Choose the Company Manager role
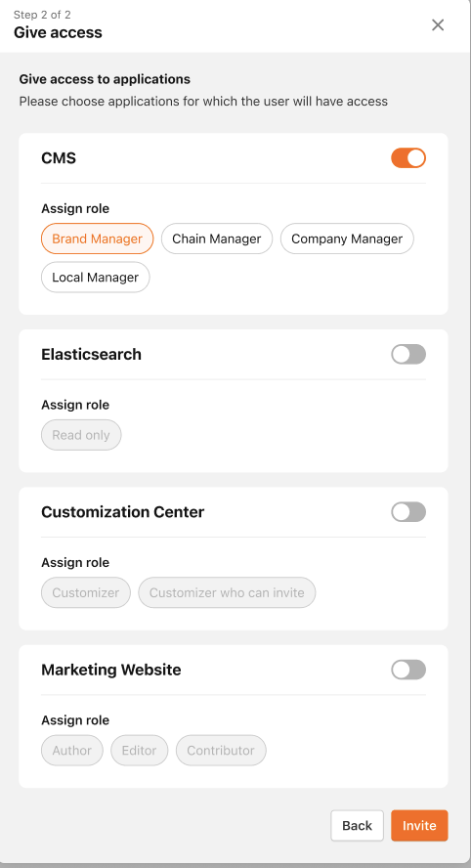Image resolution: width=471 pixels, height=868 pixels. pyautogui.click(x=347, y=239)
